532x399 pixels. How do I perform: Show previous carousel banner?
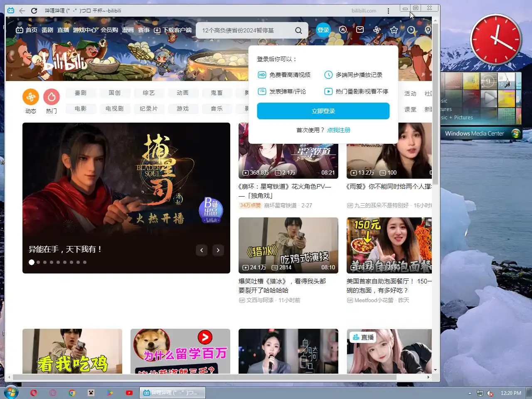tap(202, 250)
